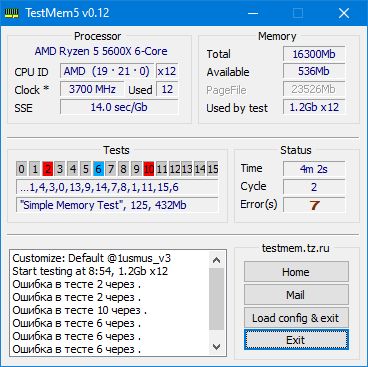Select test box 3
The width and height of the screenshot is (368, 367).
60,169
